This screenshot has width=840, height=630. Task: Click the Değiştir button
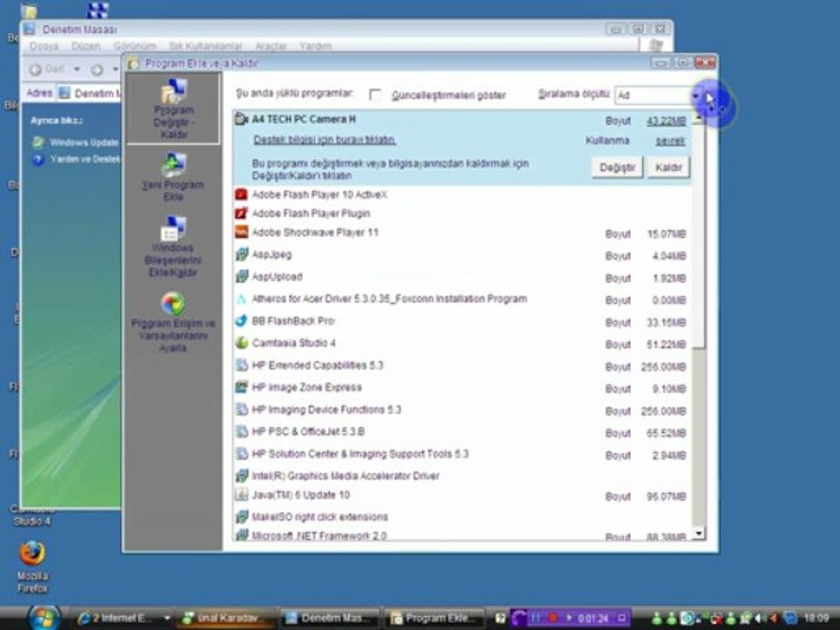[617, 168]
